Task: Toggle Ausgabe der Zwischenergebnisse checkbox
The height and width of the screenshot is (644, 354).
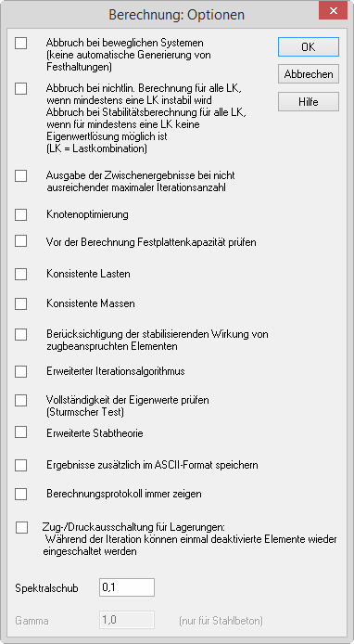Action: click(21, 175)
